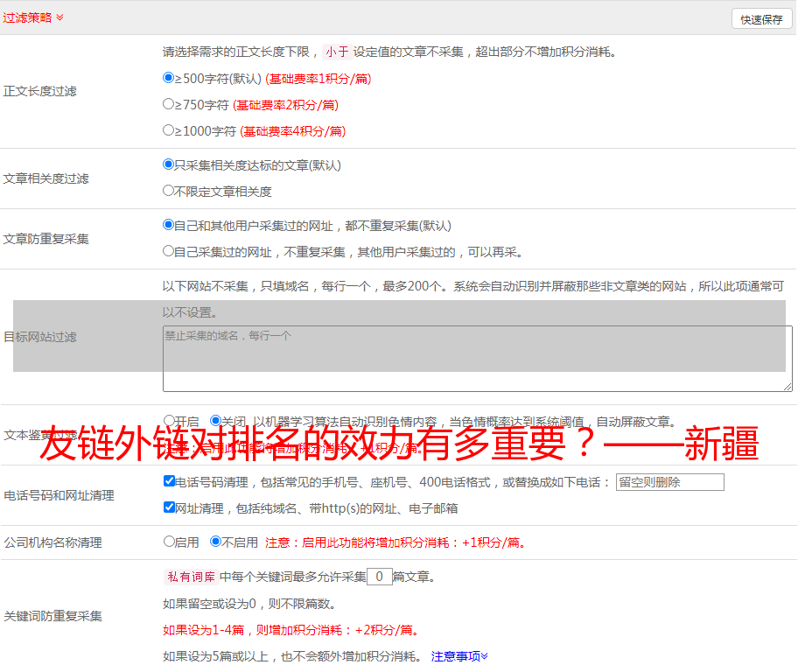798x672 pixels.
Task: Click the 禁止采集的域名 text area
Action: coord(477,359)
